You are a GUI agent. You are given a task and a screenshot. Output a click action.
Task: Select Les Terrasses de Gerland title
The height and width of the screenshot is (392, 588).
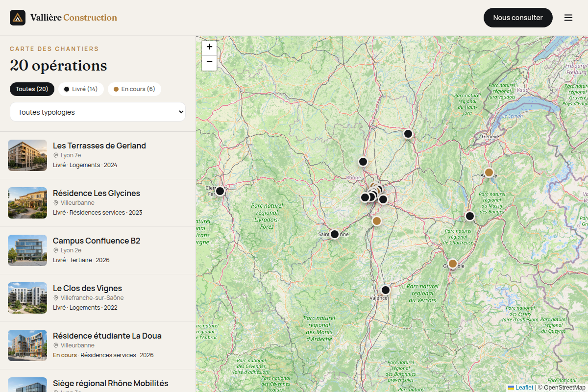tap(99, 146)
